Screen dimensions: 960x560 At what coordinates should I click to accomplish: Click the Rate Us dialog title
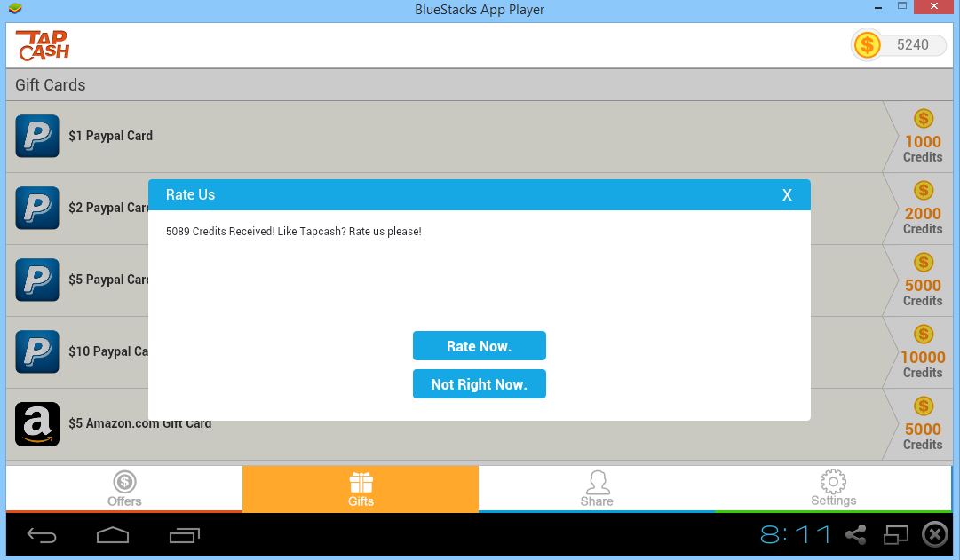coord(190,194)
